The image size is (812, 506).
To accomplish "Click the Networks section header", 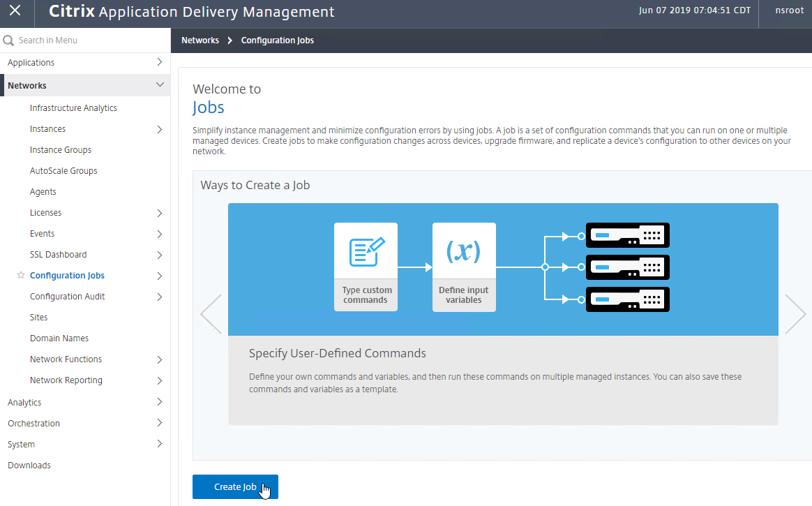I will click(x=85, y=85).
